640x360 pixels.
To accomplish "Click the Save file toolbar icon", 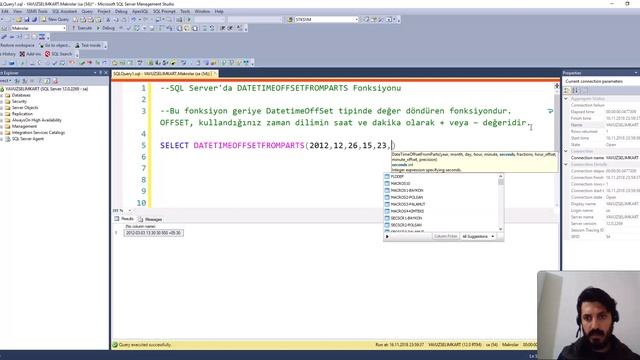I will tap(27, 19).
